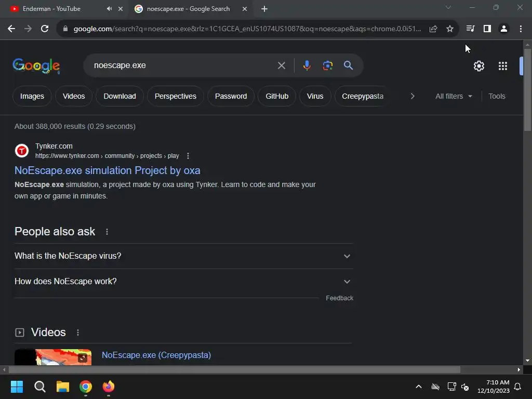Click the forward navigation arrow

pyautogui.click(x=28, y=29)
